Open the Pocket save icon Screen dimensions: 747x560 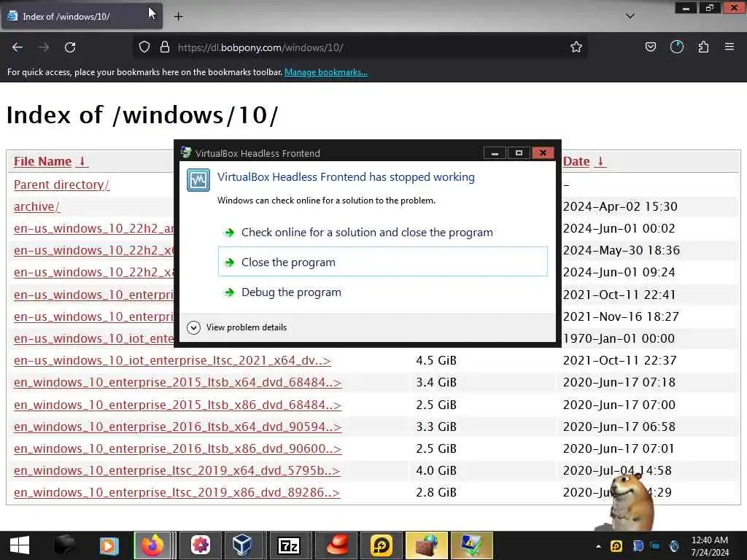[650, 47]
